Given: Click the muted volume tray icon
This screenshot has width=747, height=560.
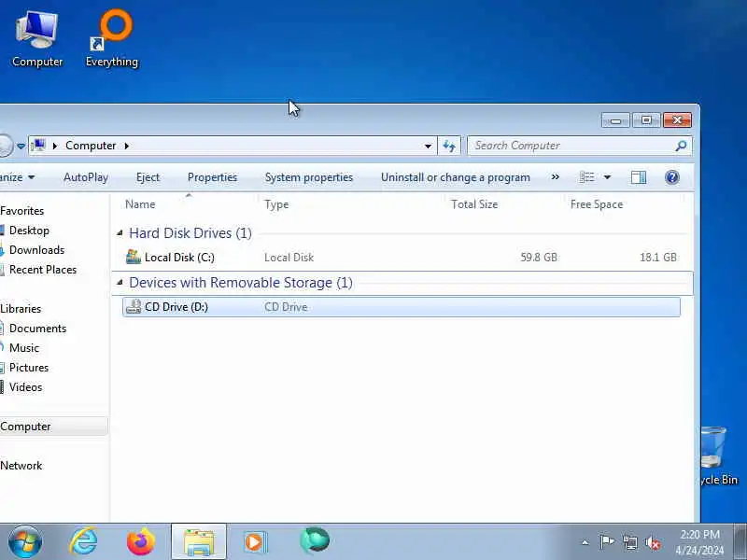Looking at the screenshot, I should [653, 542].
